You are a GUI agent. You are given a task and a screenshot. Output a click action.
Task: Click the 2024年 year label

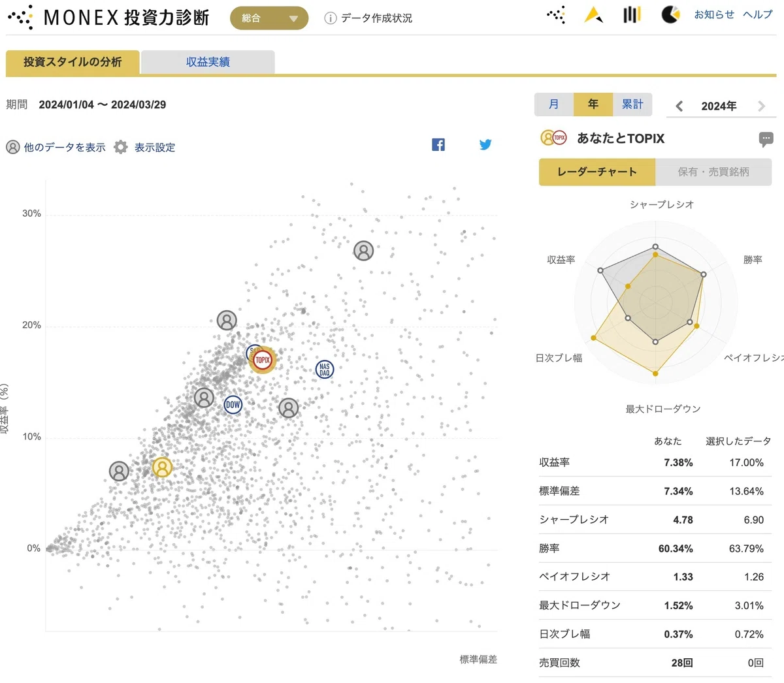[719, 106]
